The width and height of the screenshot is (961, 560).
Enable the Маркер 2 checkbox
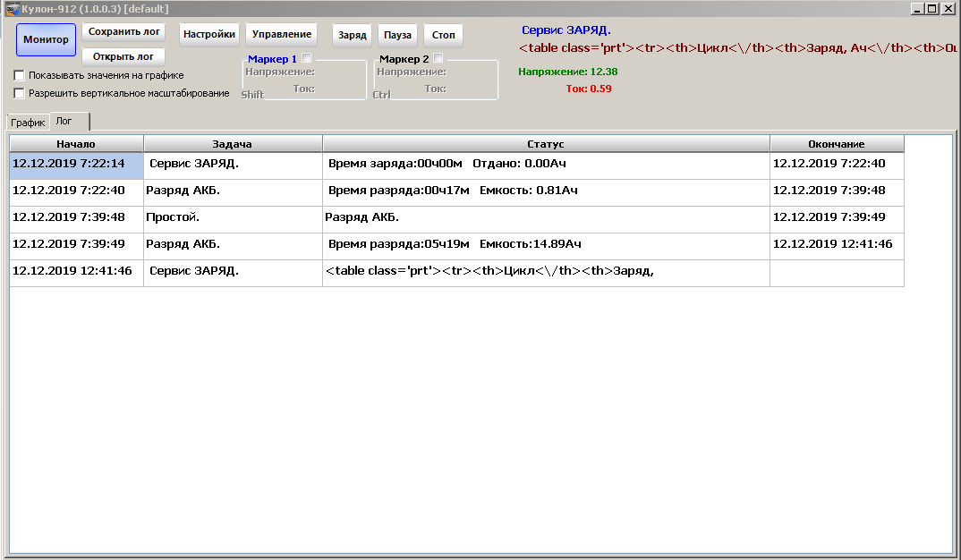click(x=438, y=58)
